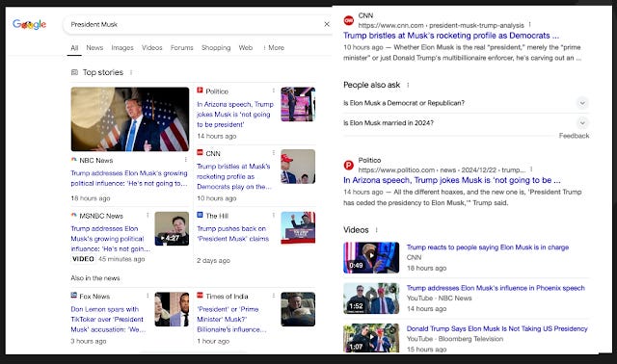
Task: Open the Politico story stage thumbnail
Action: (298, 104)
